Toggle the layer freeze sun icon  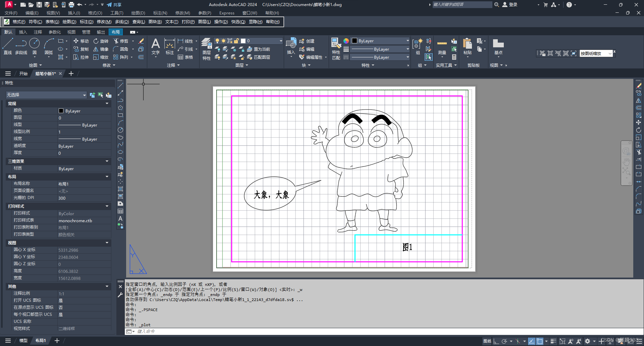coord(223,41)
